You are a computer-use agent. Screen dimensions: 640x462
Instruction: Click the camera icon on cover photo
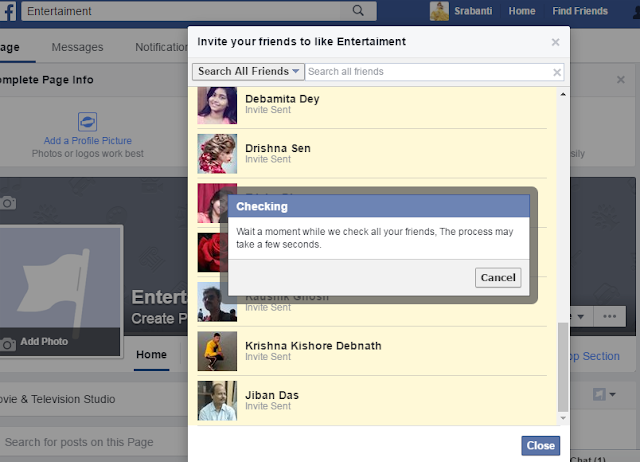[x=7, y=202]
